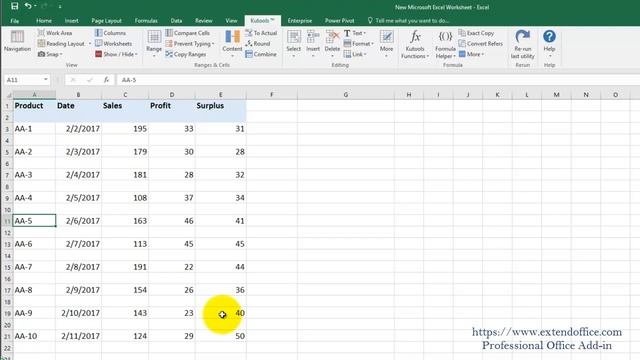Screen dimensions: 640x360
Task: Switch to the View tab
Action: click(231, 20)
